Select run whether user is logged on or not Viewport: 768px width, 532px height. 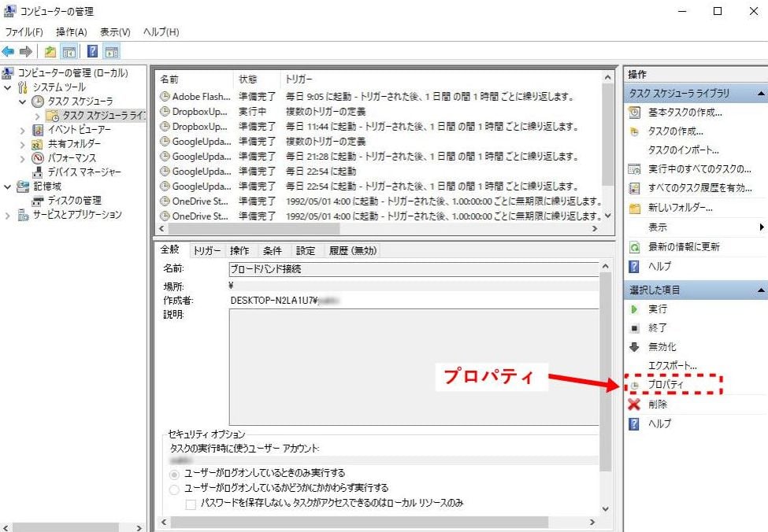(x=175, y=489)
